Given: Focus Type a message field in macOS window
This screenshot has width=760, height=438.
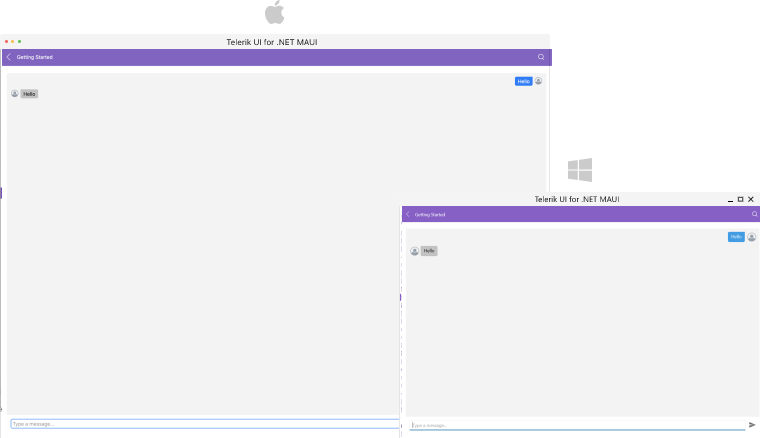Looking at the screenshot, I should tap(205, 424).
